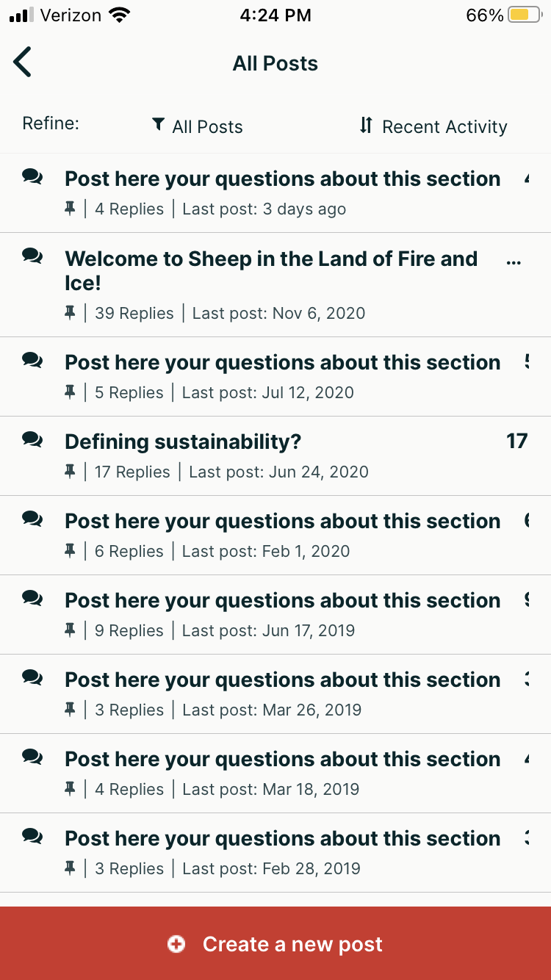Open the All Posts filter dropdown
This screenshot has width=551, height=980.
click(x=197, y=127)
